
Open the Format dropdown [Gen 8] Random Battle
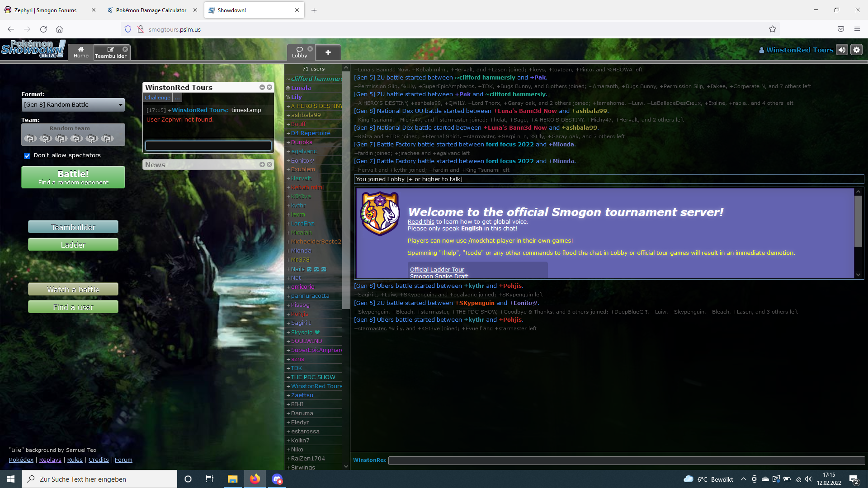73,105
